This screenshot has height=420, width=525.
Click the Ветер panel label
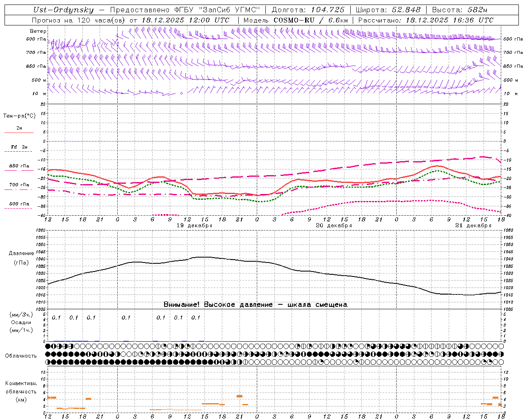tap(38, 31)
